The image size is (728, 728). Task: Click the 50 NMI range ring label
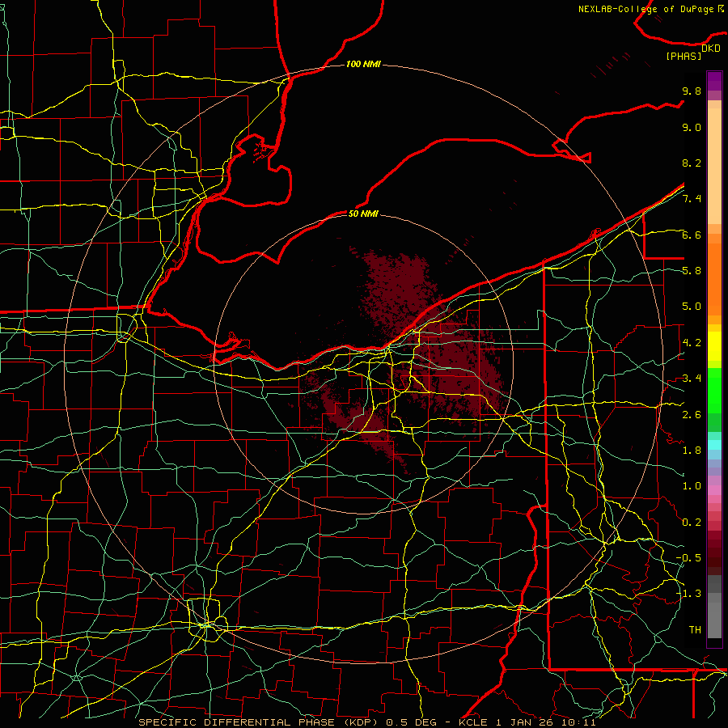(x=363, y=214)
